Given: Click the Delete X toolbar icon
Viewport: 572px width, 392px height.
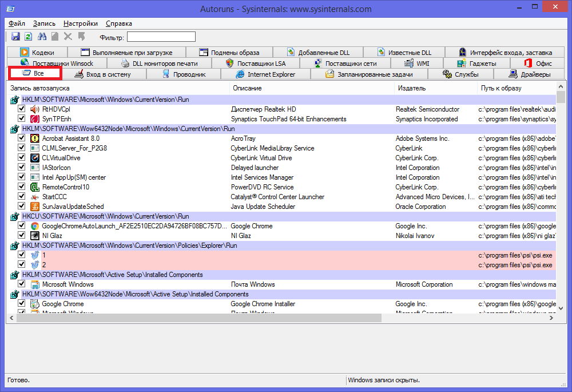Looking at the screenshot, I should click(x=68, y=37).
